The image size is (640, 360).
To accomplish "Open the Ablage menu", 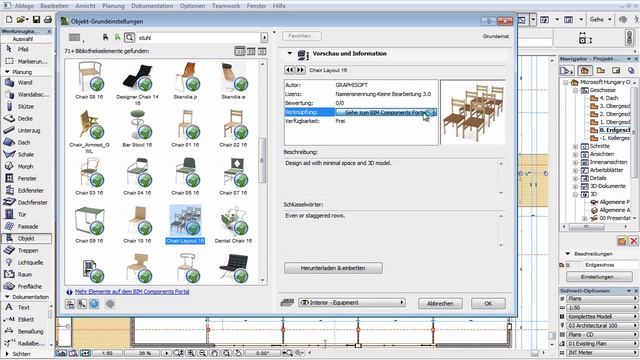I will 24,6.
